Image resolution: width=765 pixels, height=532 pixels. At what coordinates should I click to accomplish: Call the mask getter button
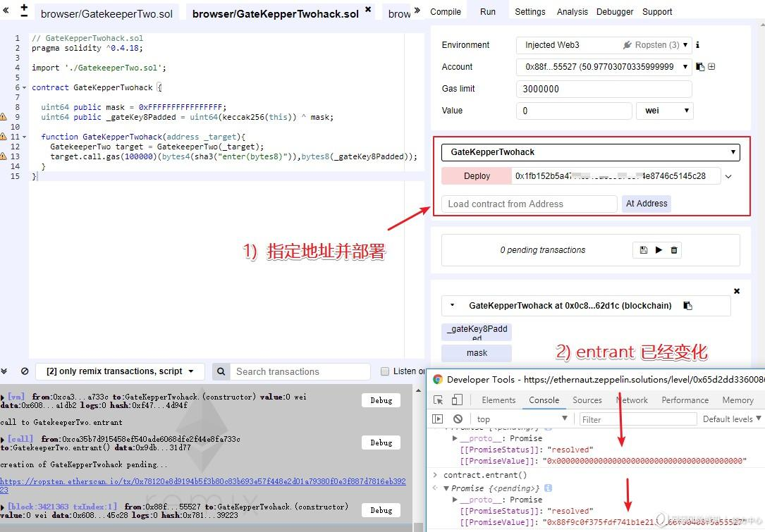tap(477, 353)
